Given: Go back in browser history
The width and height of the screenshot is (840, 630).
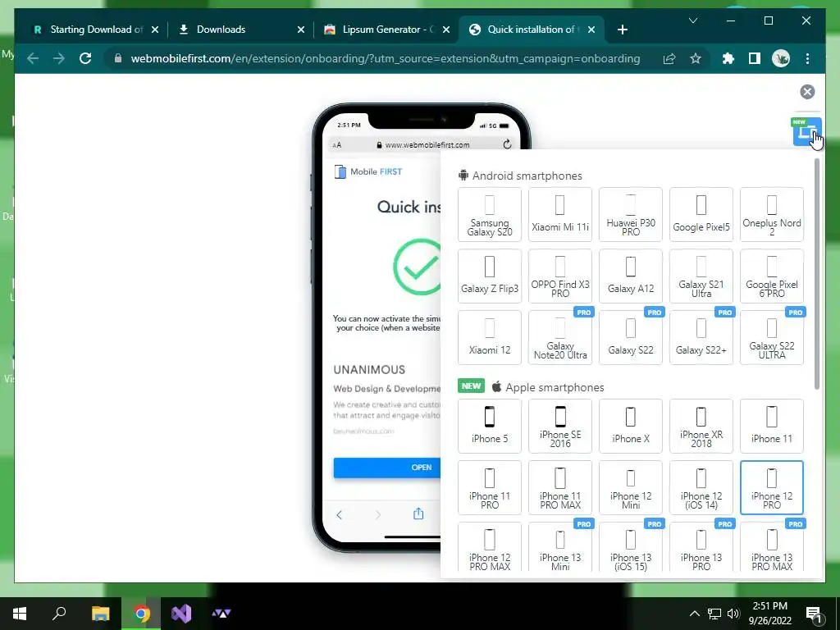Looking at the screenshot, I should tap(33, 58).
